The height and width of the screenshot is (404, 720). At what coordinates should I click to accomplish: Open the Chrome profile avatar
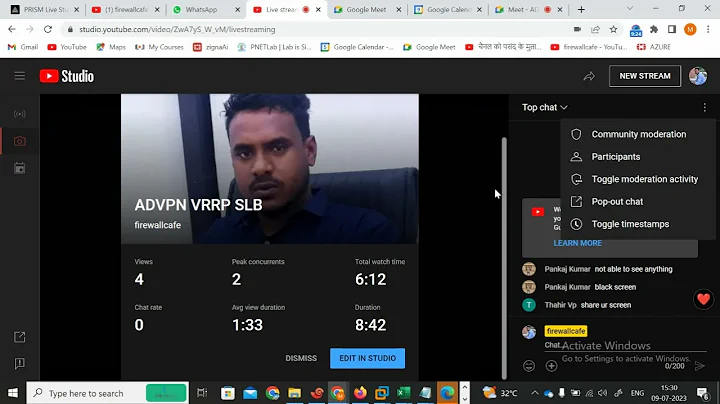click(690, 29)
